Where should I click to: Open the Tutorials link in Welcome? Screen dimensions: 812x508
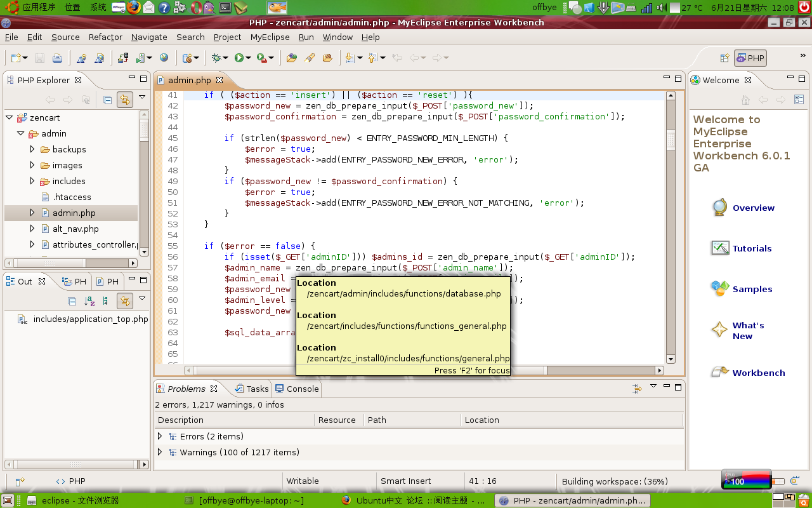(x=752, y=248)
